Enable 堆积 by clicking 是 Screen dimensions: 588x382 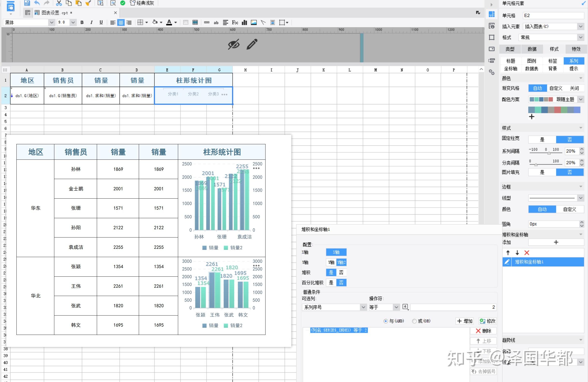pyautogui.click(x=331, y=272)
